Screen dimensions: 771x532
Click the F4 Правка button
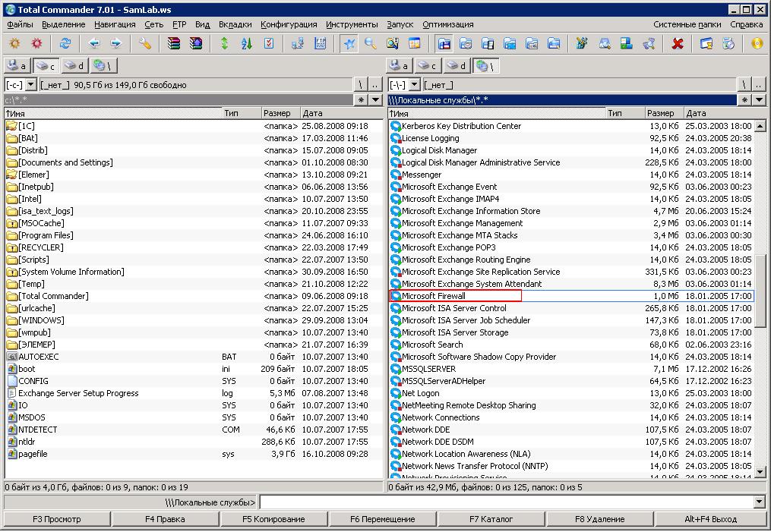166,519
